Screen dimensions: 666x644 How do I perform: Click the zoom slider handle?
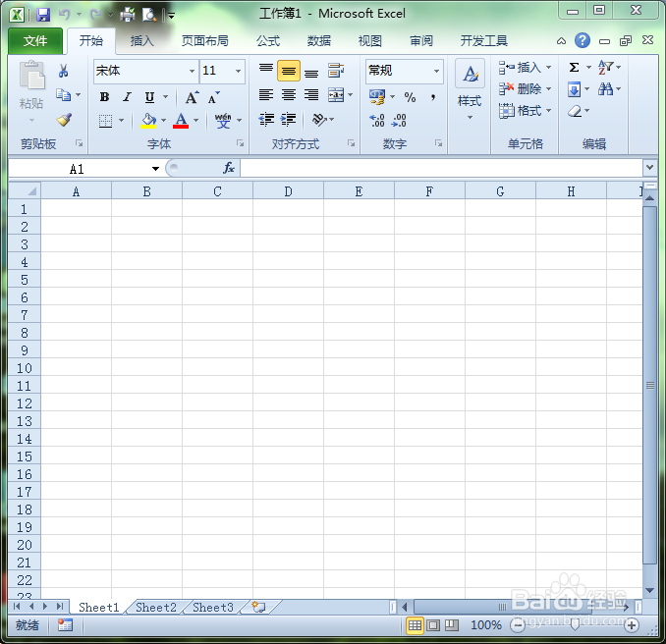pos(575,625)
